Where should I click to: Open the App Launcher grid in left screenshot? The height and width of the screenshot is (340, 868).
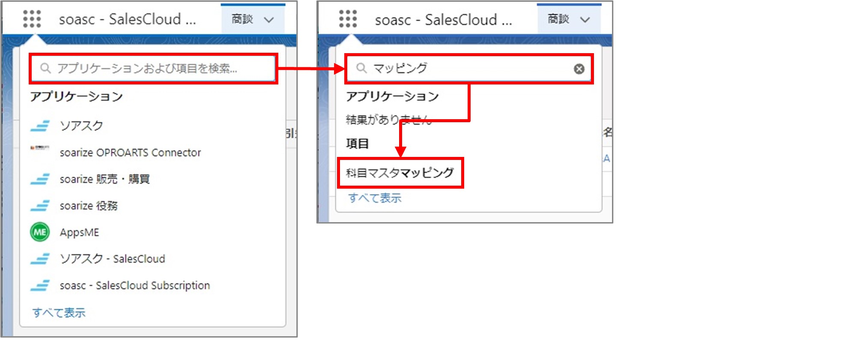[x=32, y=19]
